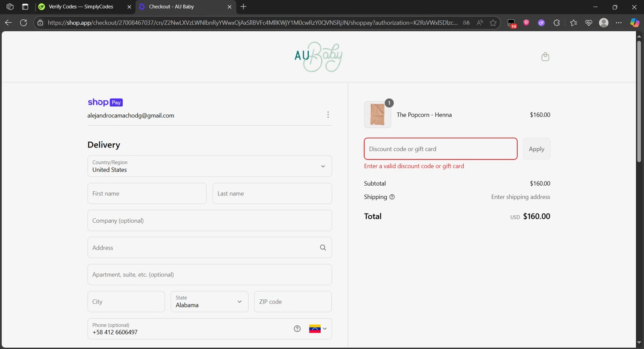Open the shopping cart bag icon
644x349 pixels.
(545, 57)
